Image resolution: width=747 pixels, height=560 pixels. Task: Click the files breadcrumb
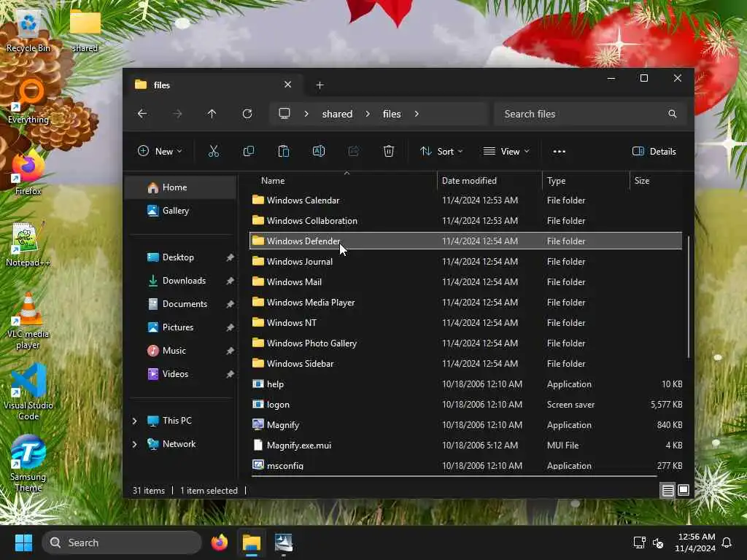[392, 114]
